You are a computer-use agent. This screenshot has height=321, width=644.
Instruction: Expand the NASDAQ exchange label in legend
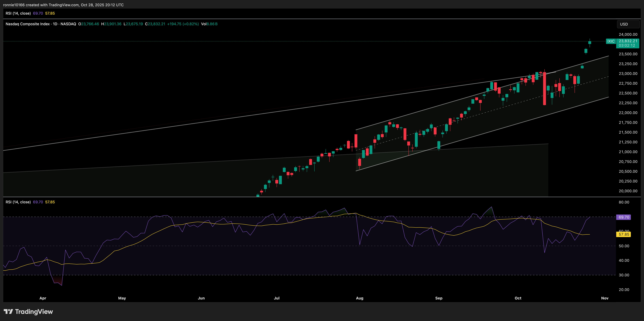pos(68,24)
